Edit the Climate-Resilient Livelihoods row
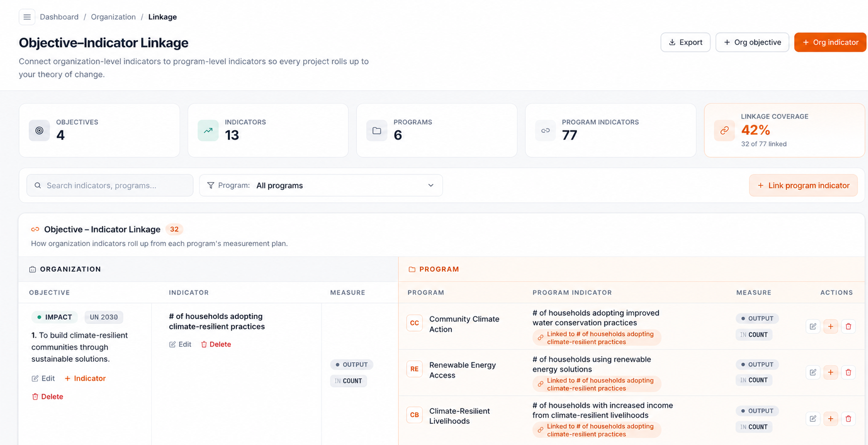 [x=813, y=419]
